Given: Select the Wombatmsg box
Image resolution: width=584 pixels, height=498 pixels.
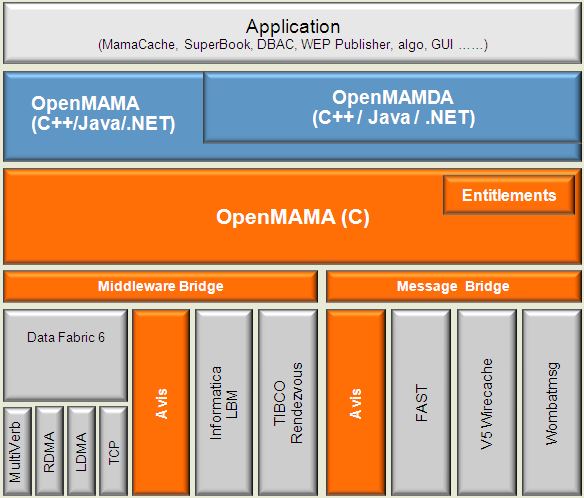Looking at the screenshot, I should (x=552, y=403).
